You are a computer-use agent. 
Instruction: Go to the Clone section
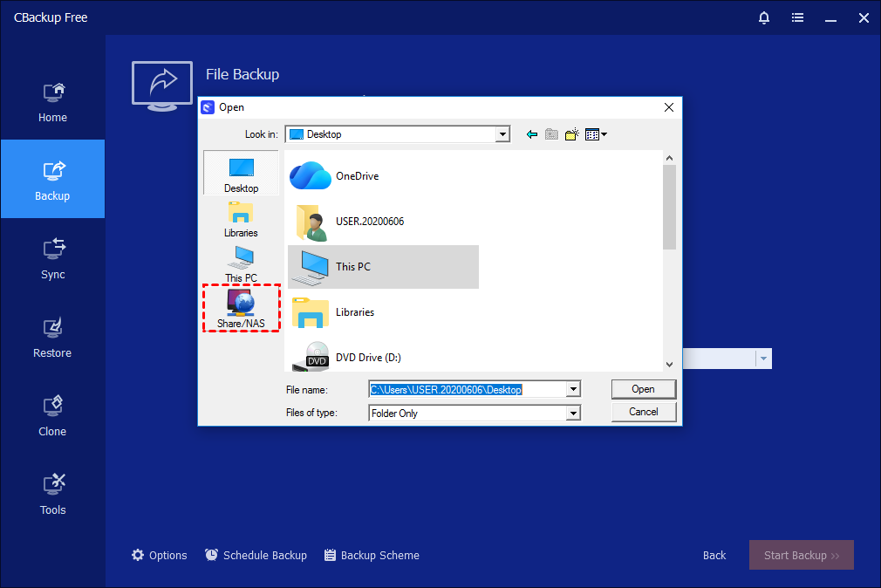[x=52, y=414]
